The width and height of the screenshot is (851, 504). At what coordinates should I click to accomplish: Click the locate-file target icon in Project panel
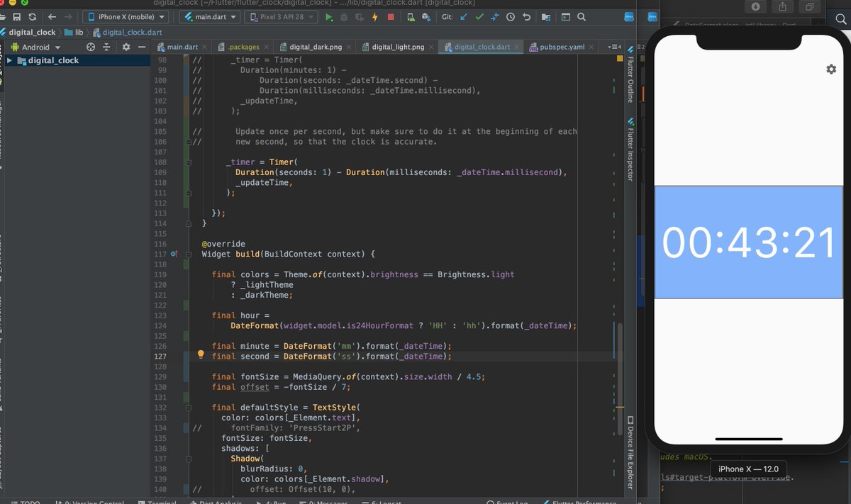click(91, 47)
